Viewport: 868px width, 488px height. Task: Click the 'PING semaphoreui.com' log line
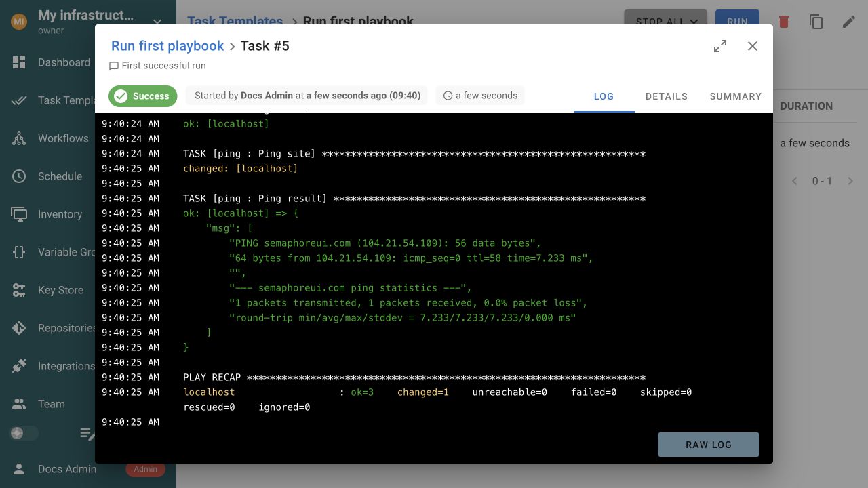coord(385,243)
